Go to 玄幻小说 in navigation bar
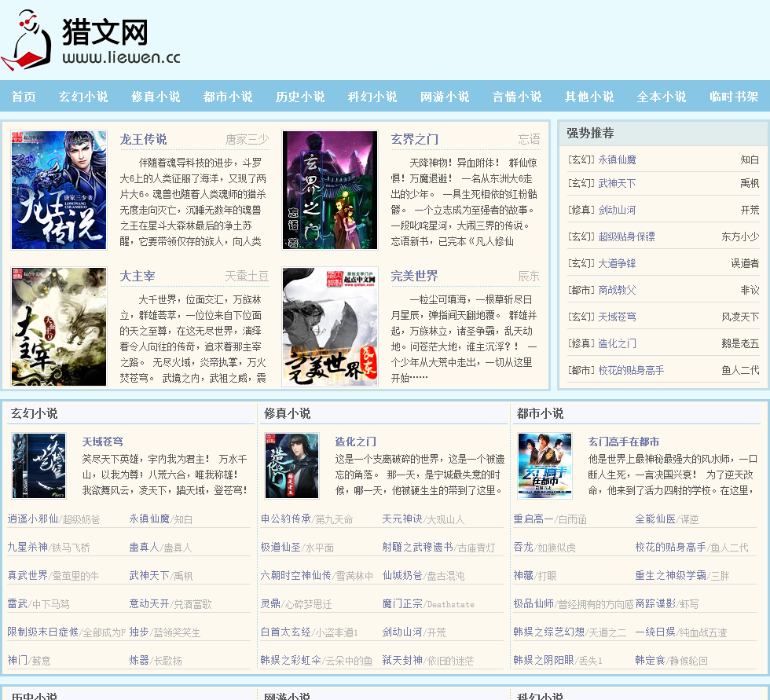The width and height of the screenshot is (770, 700). 83,97
